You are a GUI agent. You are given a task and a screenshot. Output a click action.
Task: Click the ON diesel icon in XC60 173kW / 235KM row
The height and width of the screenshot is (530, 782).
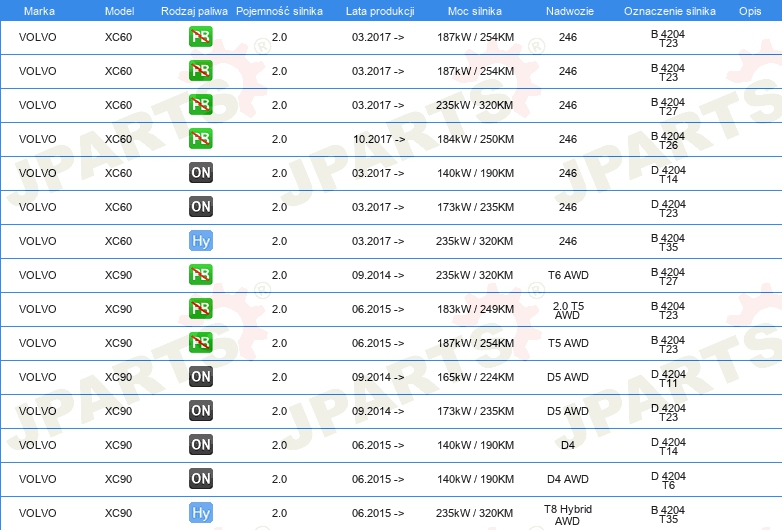tap(200, 206)
